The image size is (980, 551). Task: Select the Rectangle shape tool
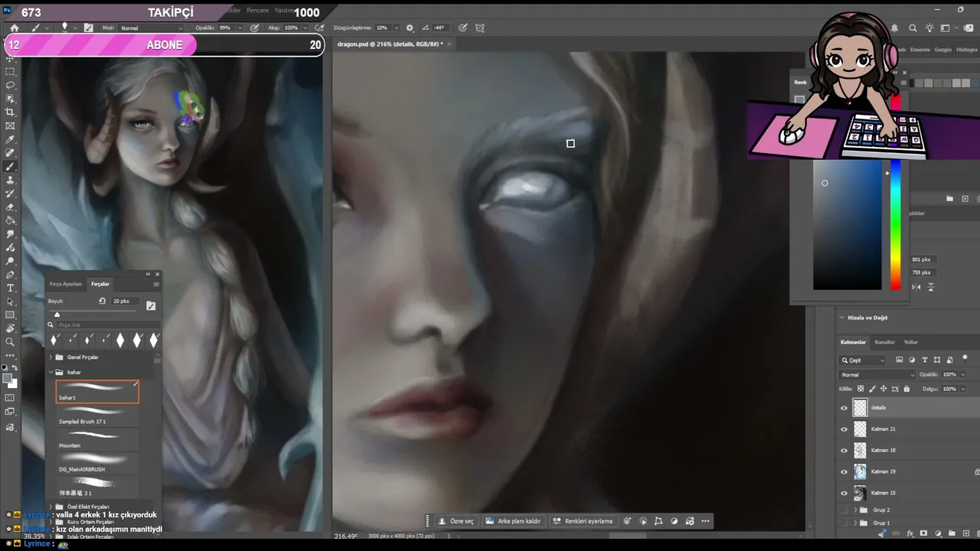click(11, 315)
